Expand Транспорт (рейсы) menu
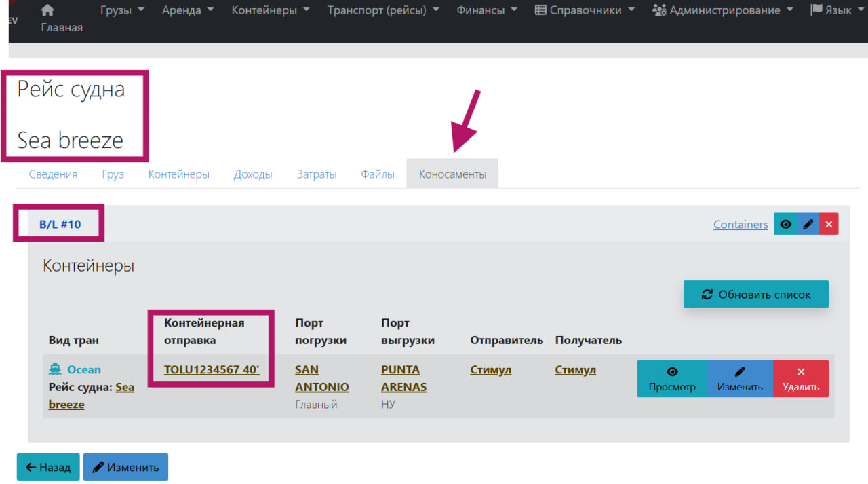The width and height of the screenshot is (868, 484). [x=382, y=10]
